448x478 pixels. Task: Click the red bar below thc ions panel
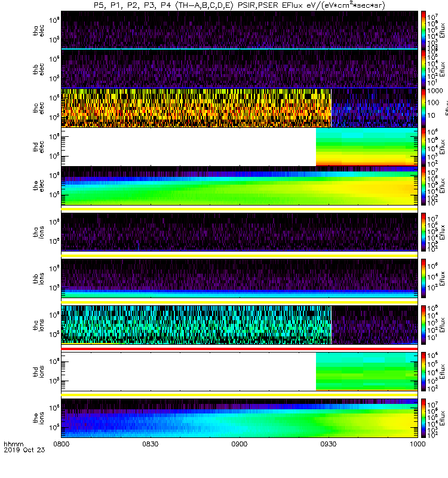click(240, 349)
